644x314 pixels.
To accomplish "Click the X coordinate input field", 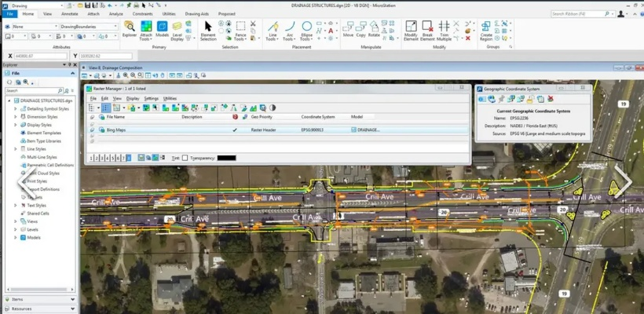I will (x=41, y=56).
